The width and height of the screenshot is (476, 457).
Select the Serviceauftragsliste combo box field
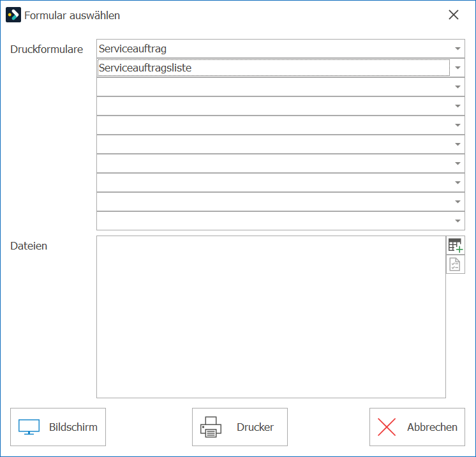tap(281, 68)
